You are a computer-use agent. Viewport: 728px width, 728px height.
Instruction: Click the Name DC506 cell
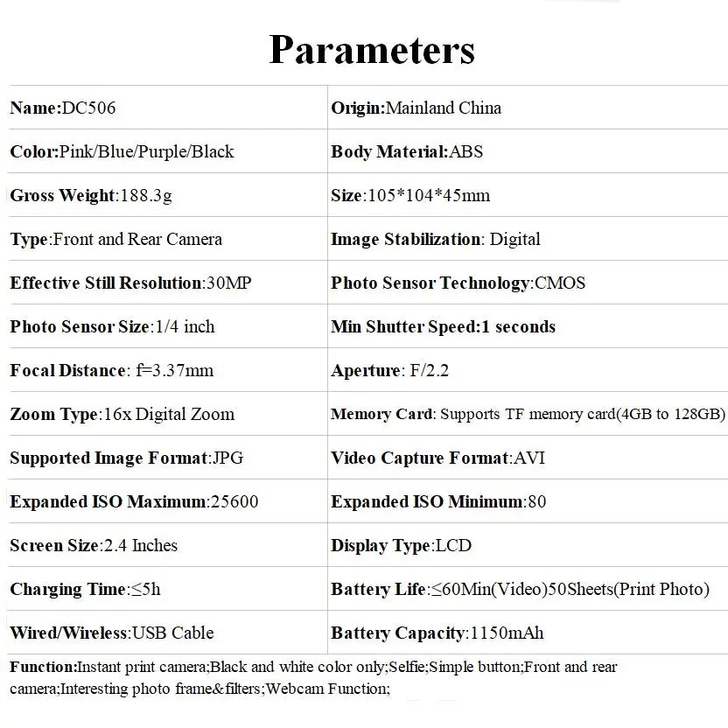point(63,108)
